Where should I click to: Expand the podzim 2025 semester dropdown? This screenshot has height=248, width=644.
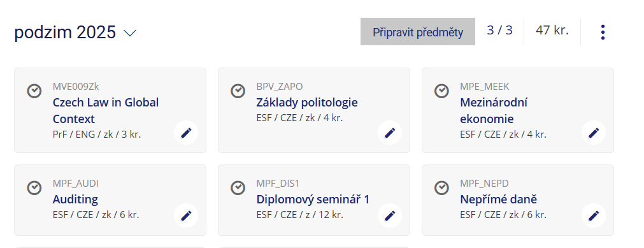click(x=76, y=32)
